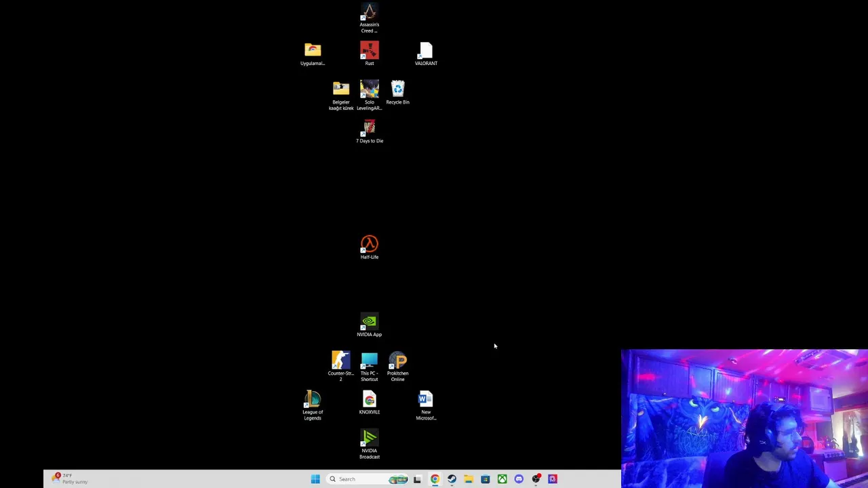This screenshot has width=868, height=488.
Task: Select the NVIDIA Broadcast shortcut
Action: point(369,445)
